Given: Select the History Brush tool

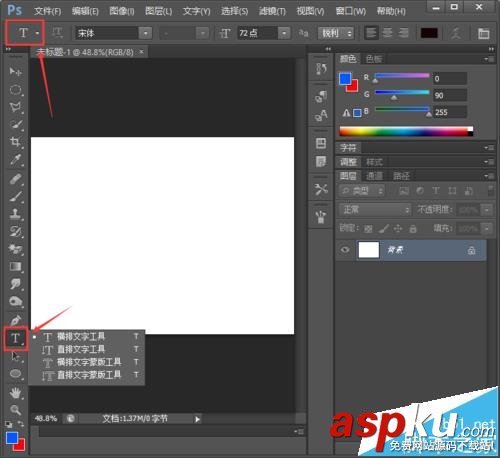Looking at the screenshot, I should [x=15, y=231].
